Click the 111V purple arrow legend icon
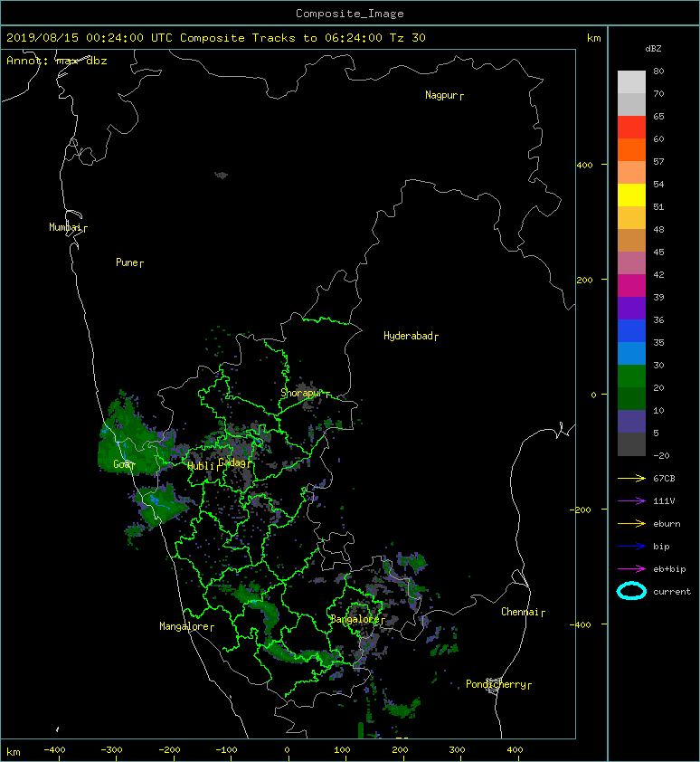The width and height of the screenshot is (700, 762). 631,501
